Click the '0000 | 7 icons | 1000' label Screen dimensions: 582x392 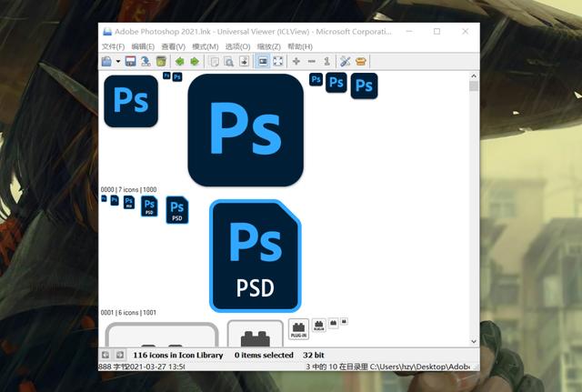(x=128, y=190)
